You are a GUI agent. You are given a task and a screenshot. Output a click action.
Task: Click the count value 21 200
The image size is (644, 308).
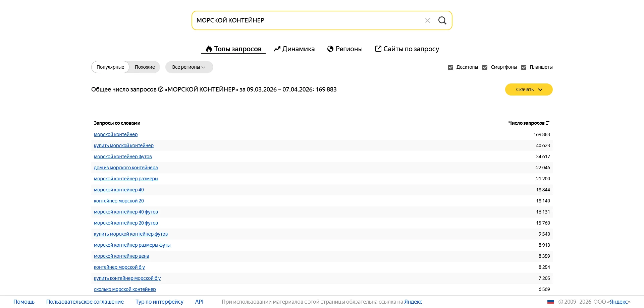coord(543,179)
